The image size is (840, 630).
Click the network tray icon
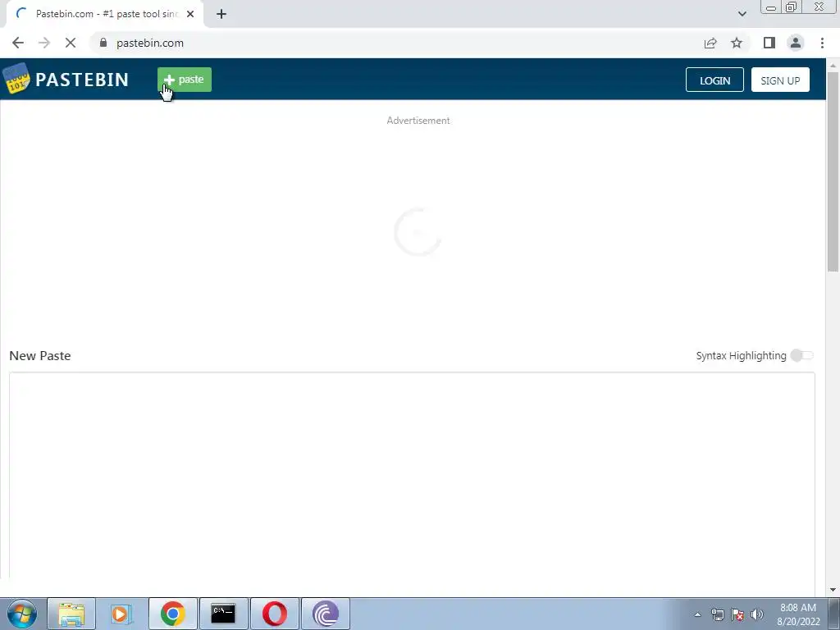(x=717, y=614)
